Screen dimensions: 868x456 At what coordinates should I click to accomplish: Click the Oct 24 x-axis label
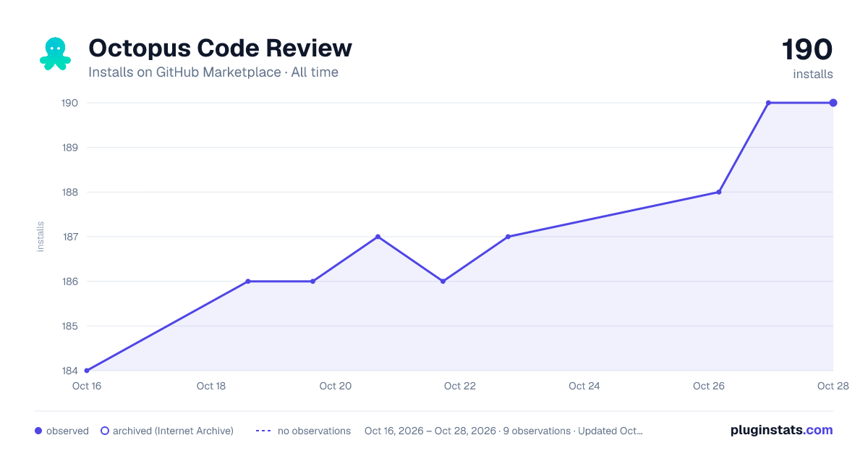click(x=584, y=386)
